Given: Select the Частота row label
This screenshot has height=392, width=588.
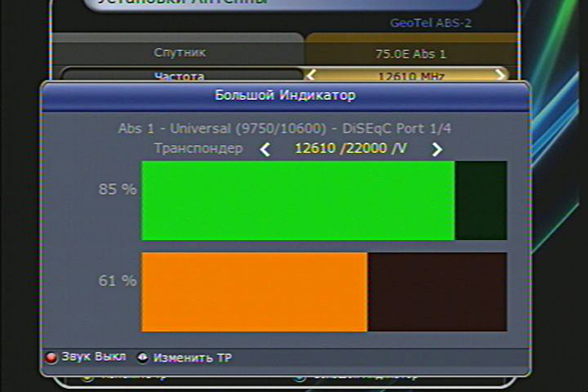Looking at the screenshot, I should (179, 74).
